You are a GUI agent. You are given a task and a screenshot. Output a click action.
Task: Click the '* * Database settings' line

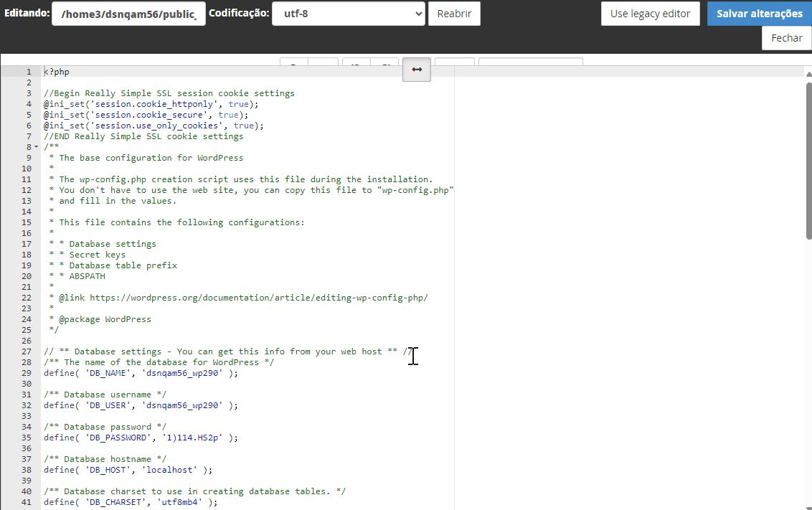click(x=103, y=244)
